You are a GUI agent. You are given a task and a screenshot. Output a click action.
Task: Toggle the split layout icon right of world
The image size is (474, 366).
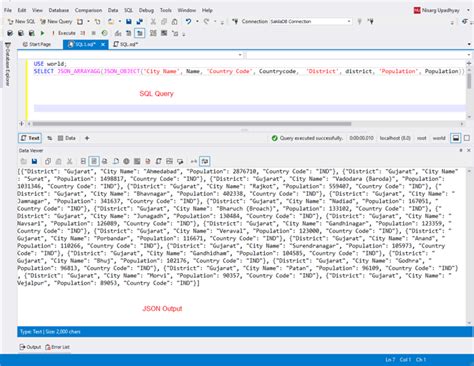pos(456,138)
